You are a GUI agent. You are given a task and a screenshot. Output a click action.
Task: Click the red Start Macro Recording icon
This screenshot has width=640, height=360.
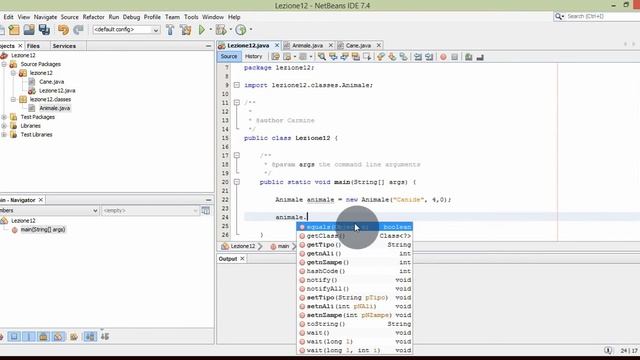tap(443, 57)
